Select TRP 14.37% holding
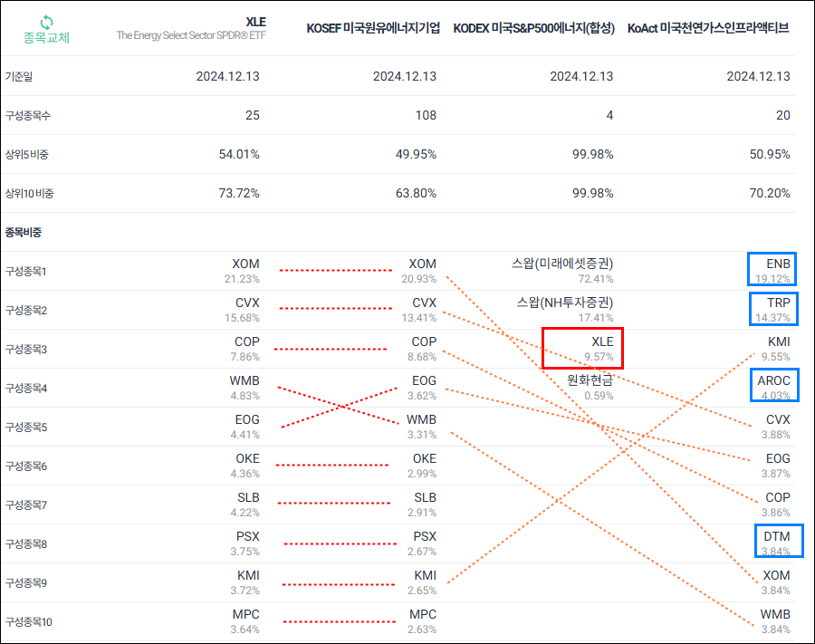 (x=773, y=310)
